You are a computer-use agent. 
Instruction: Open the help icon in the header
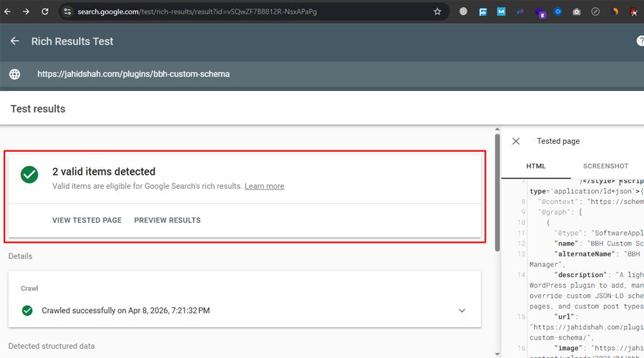tap(640, 41)
